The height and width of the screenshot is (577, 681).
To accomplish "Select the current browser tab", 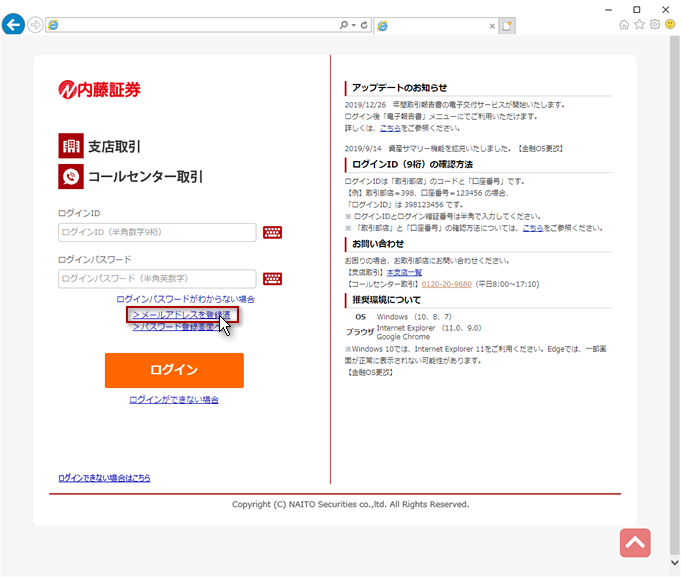I will tap(435, 25).
